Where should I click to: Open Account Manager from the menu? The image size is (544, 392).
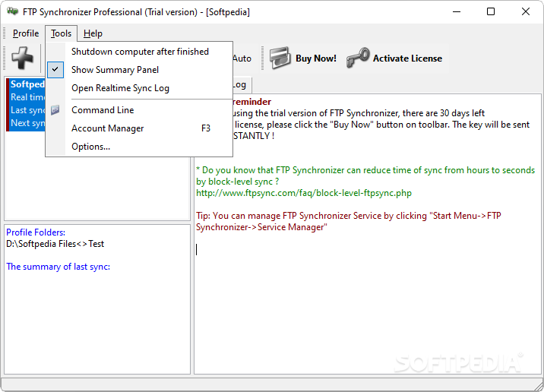139,128
